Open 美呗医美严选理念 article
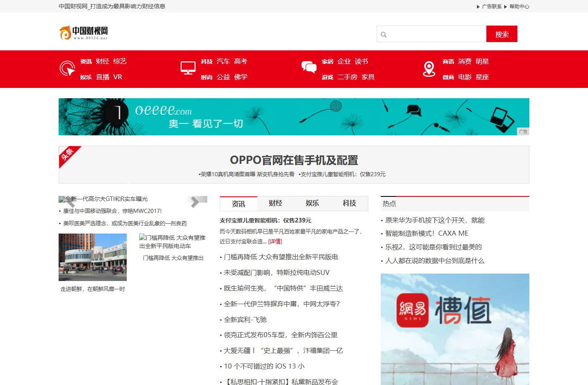Image resolution: width=588 pixels, height=385 pixels. [125, 224]
